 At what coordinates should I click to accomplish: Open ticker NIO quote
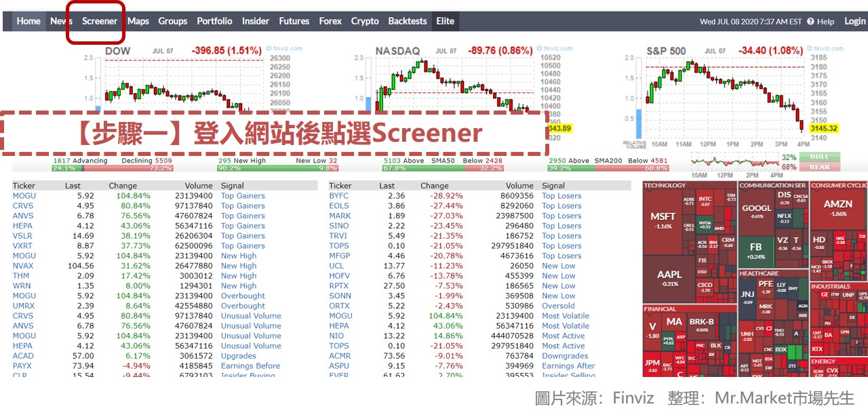pos(336,336)
